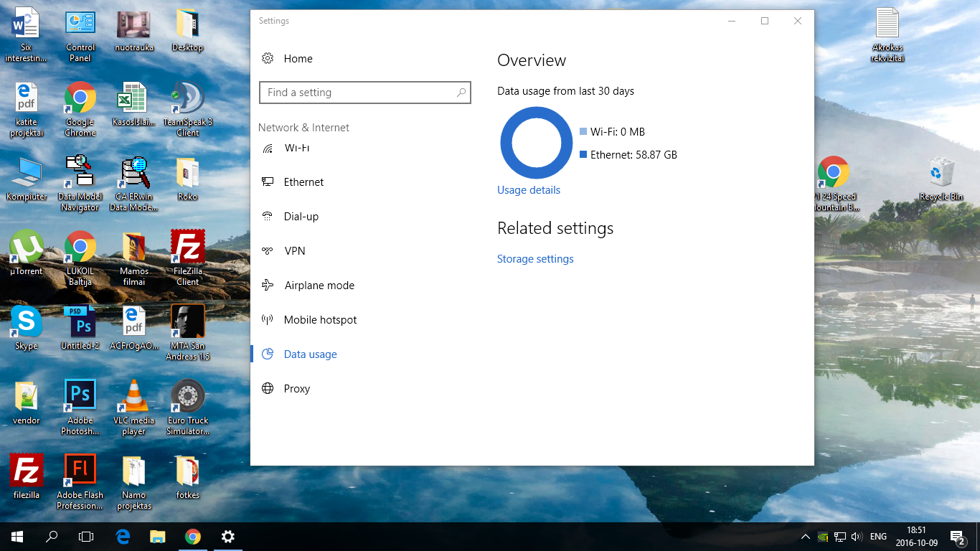Viewport: 980px width, 551px height.
Task: Select the Akrokas rekvizitai text file
Action: (x=887, y=36)
